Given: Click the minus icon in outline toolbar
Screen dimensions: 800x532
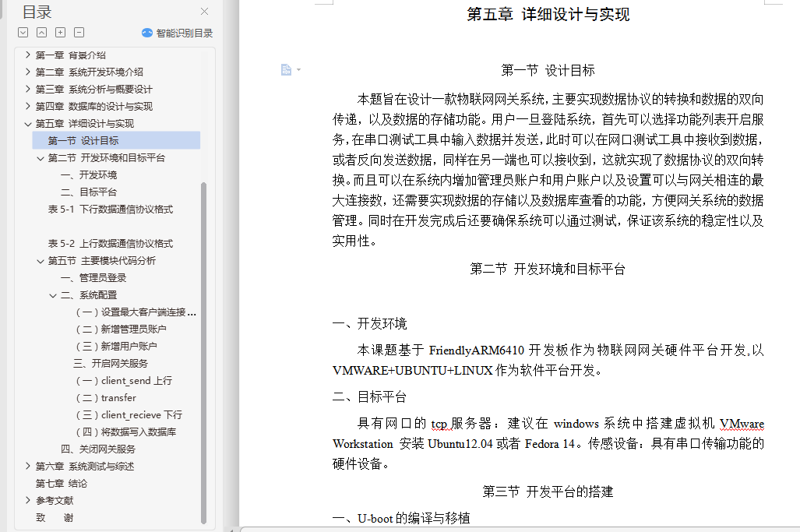Looking at the screenshot, I should (79, 33).
